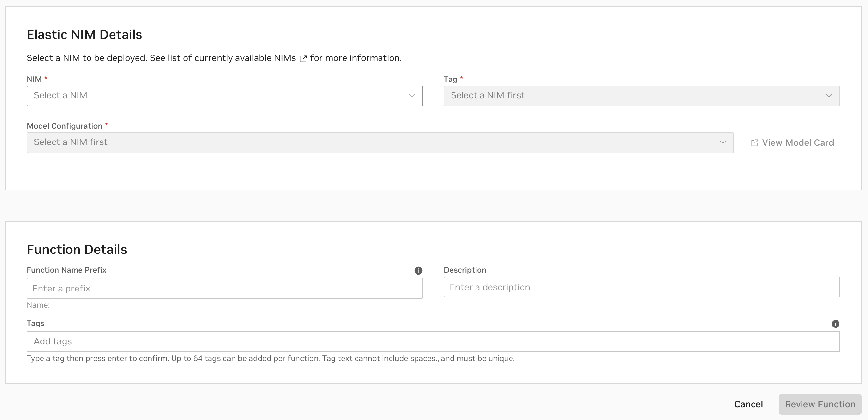Click the Enter a description field
Image resolution: width=868 pixels, height=420 pixels.
tap(641, 287)
